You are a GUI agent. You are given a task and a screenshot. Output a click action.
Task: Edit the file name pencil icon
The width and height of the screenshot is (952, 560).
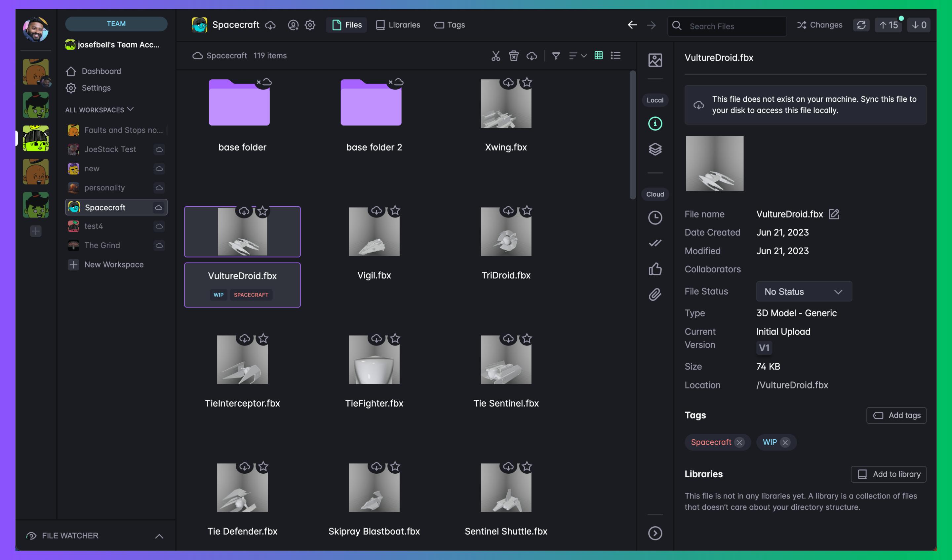(x=834, y=214)
